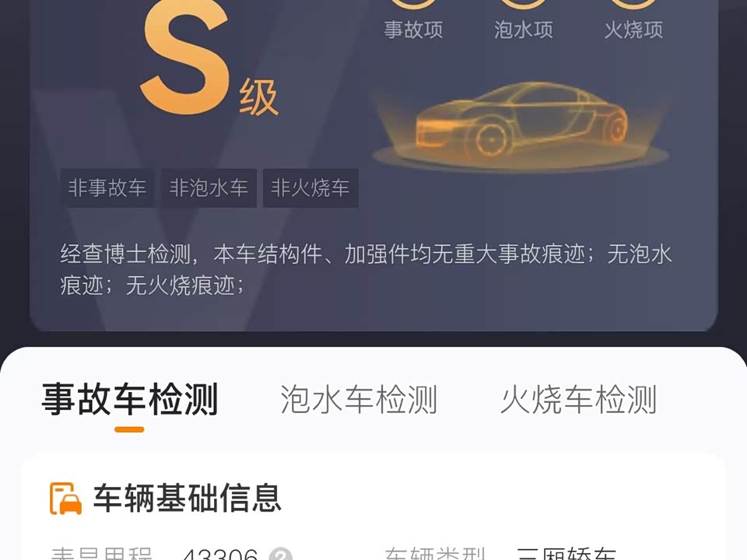Click the orange ring above 事故项
The width and height of the screenshot is (747, 560).
[x=413, y=4]
